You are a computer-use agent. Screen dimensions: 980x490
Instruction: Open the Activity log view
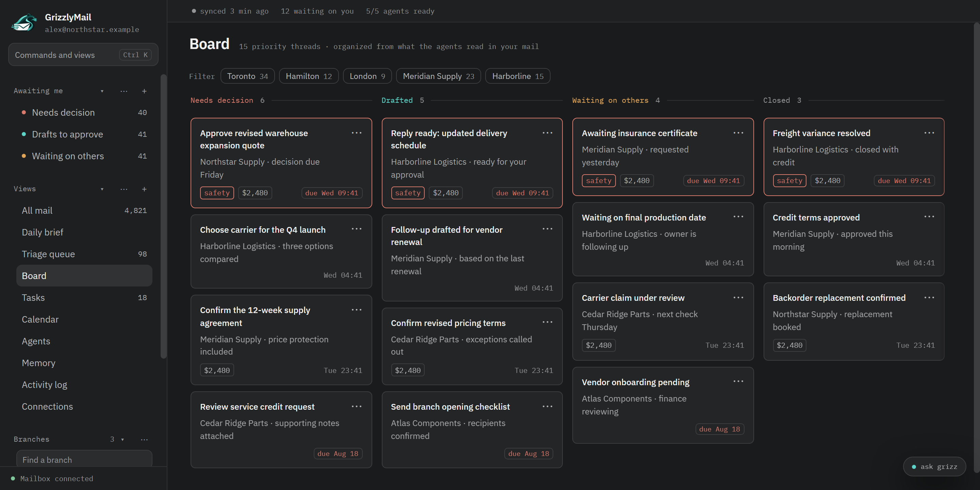(x=84, y=385)
